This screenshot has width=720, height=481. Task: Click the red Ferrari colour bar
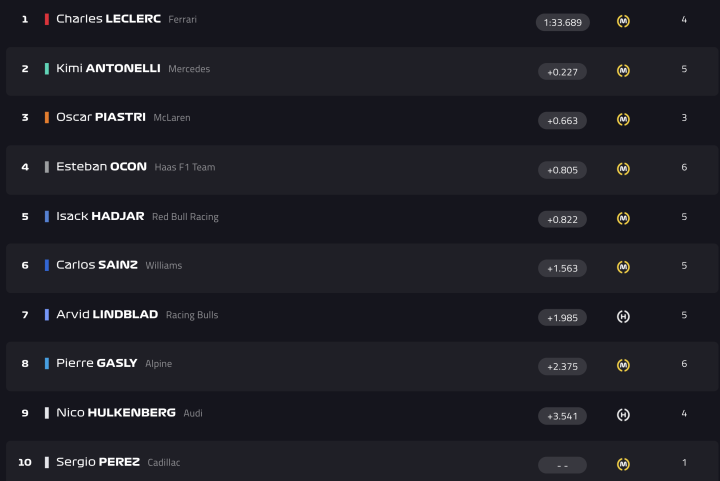[x=47, y=19]
